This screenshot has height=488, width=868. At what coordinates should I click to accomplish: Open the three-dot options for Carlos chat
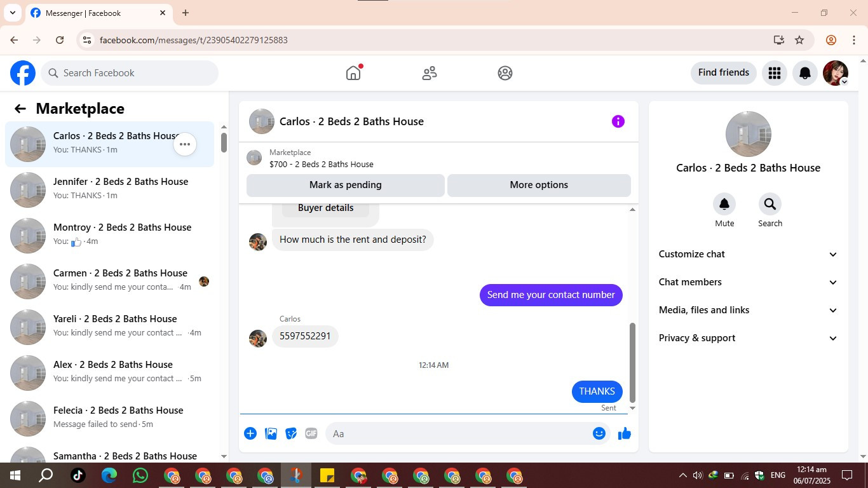click(185, 144)
